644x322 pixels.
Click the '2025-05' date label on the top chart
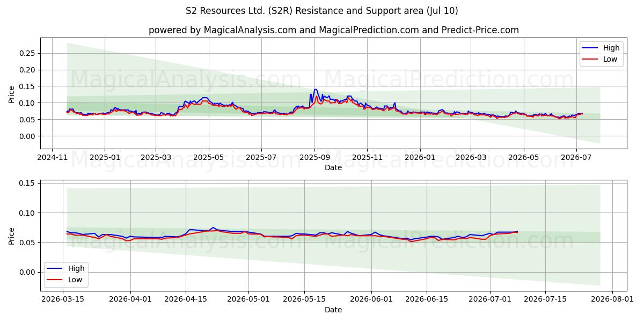(209, 158)
